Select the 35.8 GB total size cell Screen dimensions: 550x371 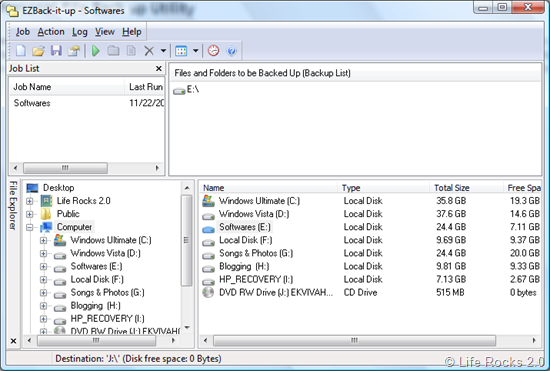pos(451,201)
